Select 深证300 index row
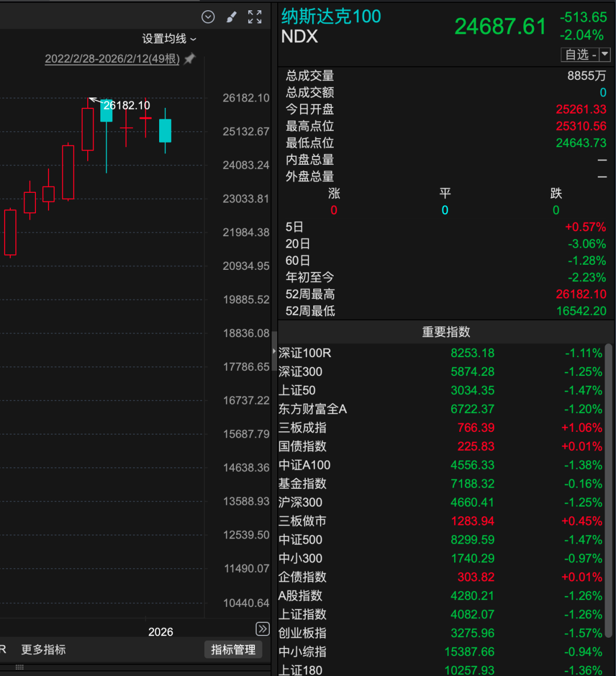616x676 pixels. [x=440, y=371]
